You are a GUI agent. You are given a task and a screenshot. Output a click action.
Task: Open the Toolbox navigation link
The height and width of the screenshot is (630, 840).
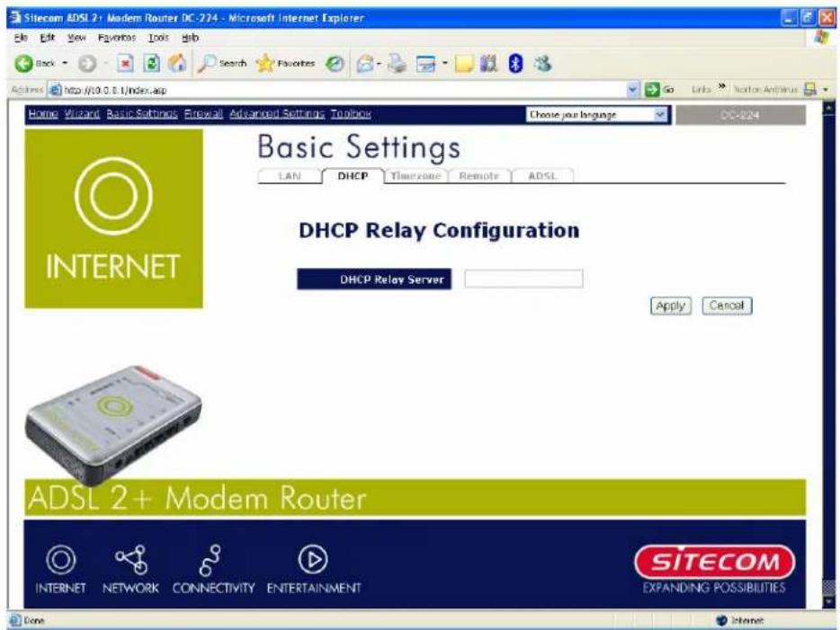click(351, 113)
